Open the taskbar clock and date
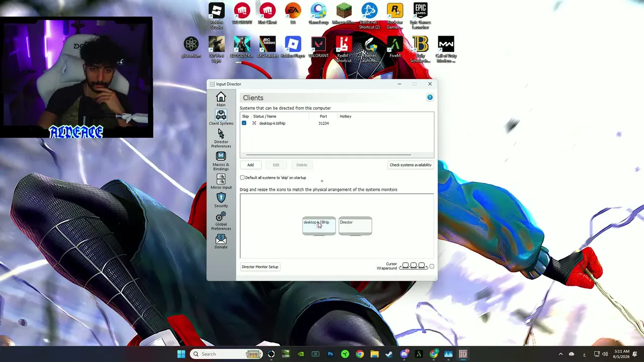 click(x=621, y=354)
